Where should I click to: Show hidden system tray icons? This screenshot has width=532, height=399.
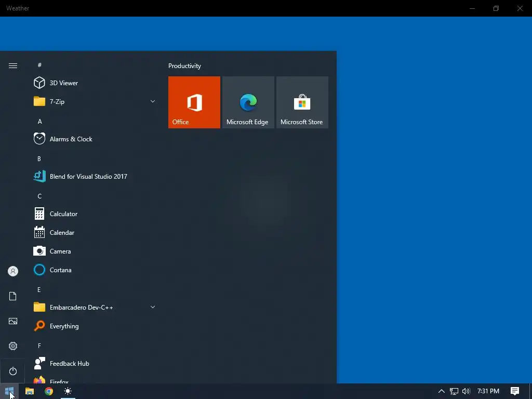[x=442, y=391]
